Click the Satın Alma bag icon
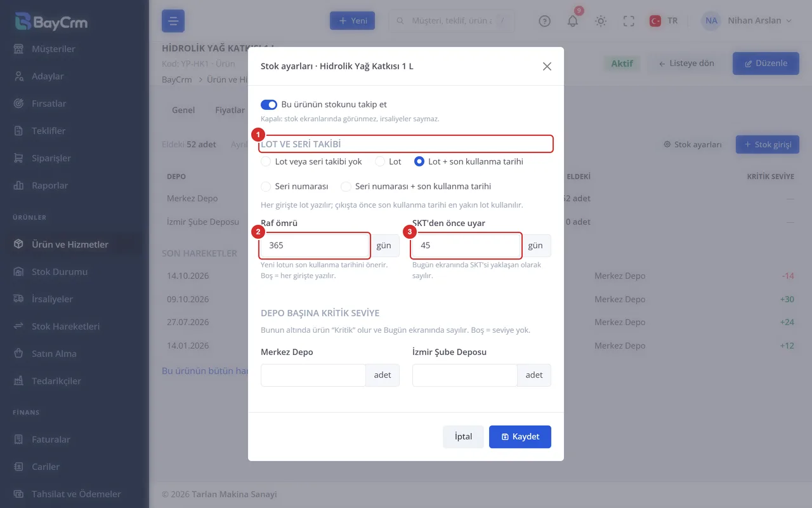Screen dimensions: 812x508 point(19,354)
